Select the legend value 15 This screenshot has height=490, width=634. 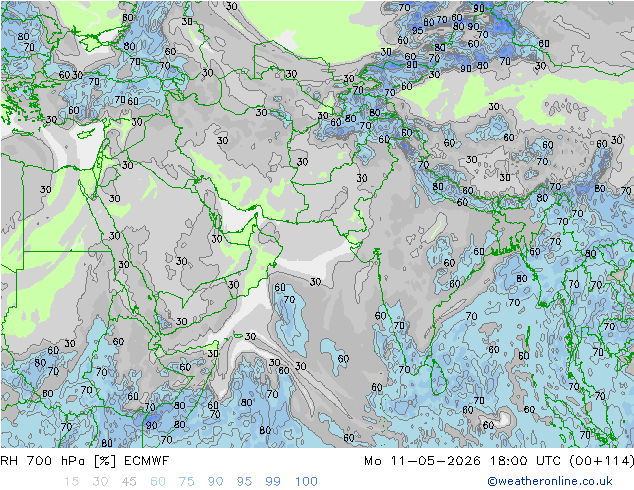coord(71,482)
